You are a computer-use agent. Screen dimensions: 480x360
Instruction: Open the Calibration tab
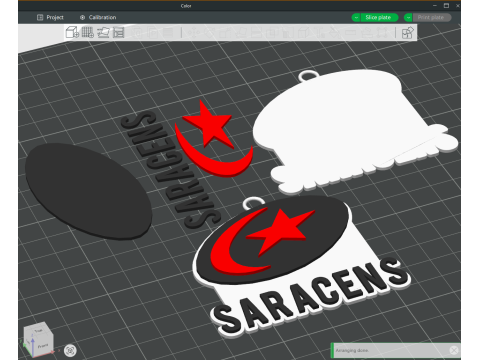pos(98,17)
